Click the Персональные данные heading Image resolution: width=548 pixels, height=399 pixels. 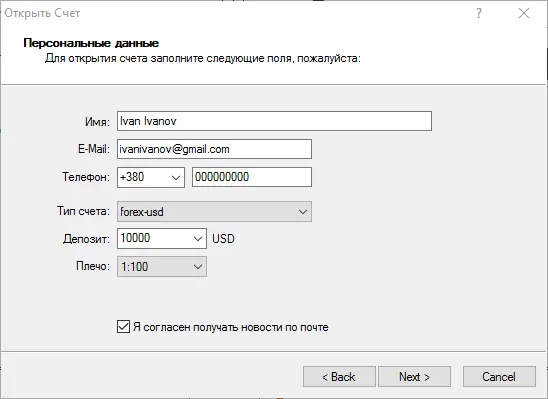pos(91,43)
